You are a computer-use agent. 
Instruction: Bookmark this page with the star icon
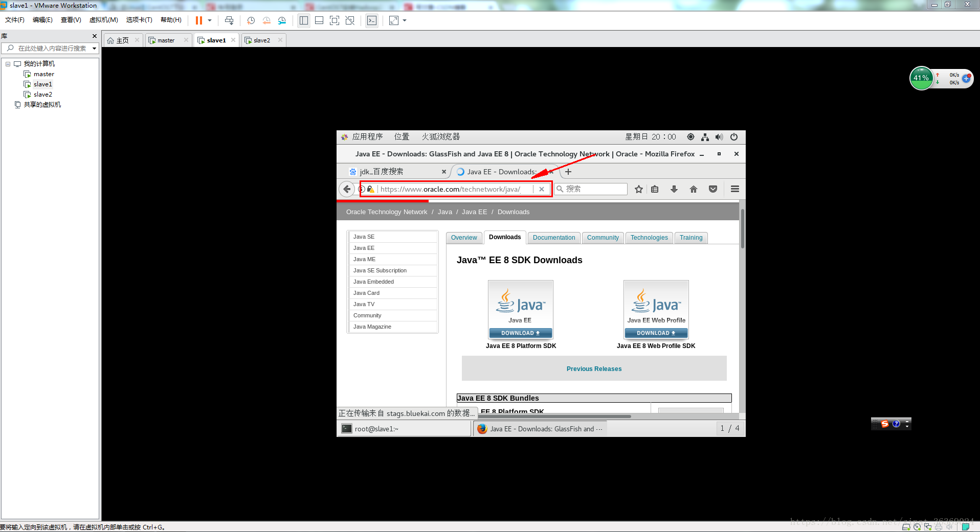[639, 189]
